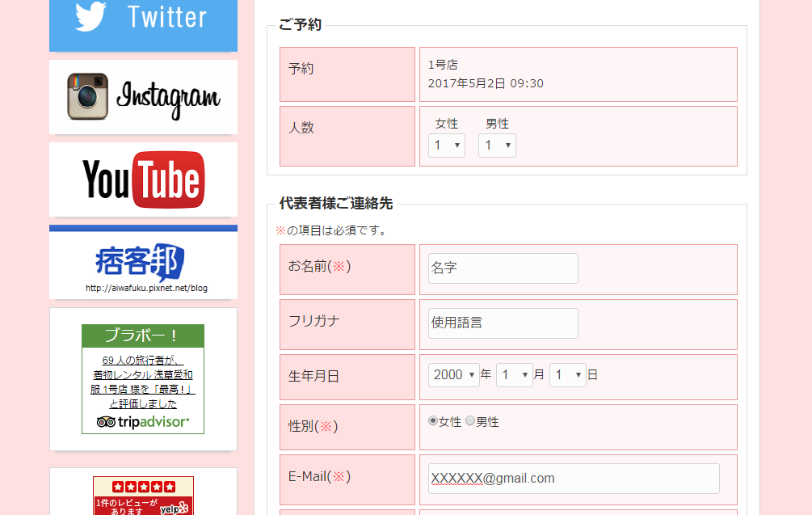The height and width of the screenshot is (515, 812).
Task: Select the 男性 gender radio button
Action: [x=469, y=420]
